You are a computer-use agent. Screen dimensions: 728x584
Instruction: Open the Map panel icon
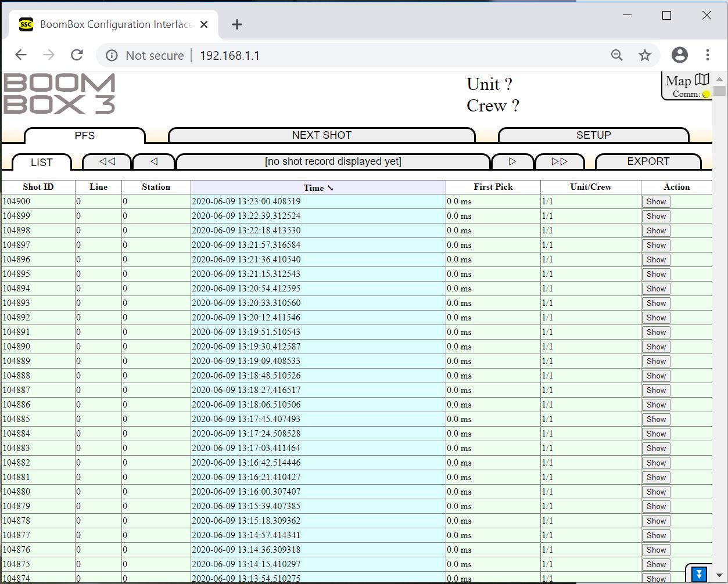701,80
